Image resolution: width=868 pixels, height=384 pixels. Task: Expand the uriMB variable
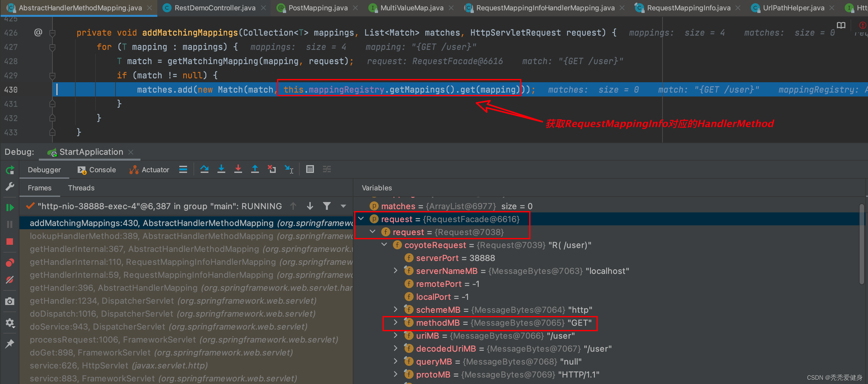point(395,335)
